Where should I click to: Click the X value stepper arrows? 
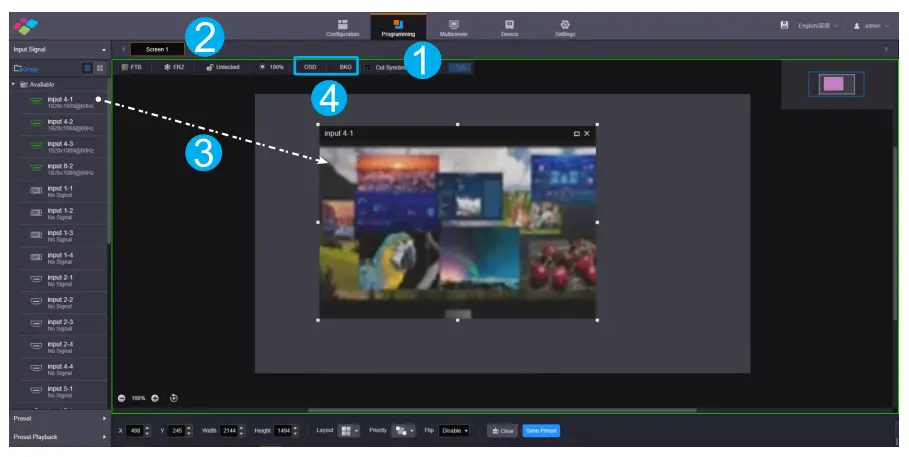click(x=147, y=431)
